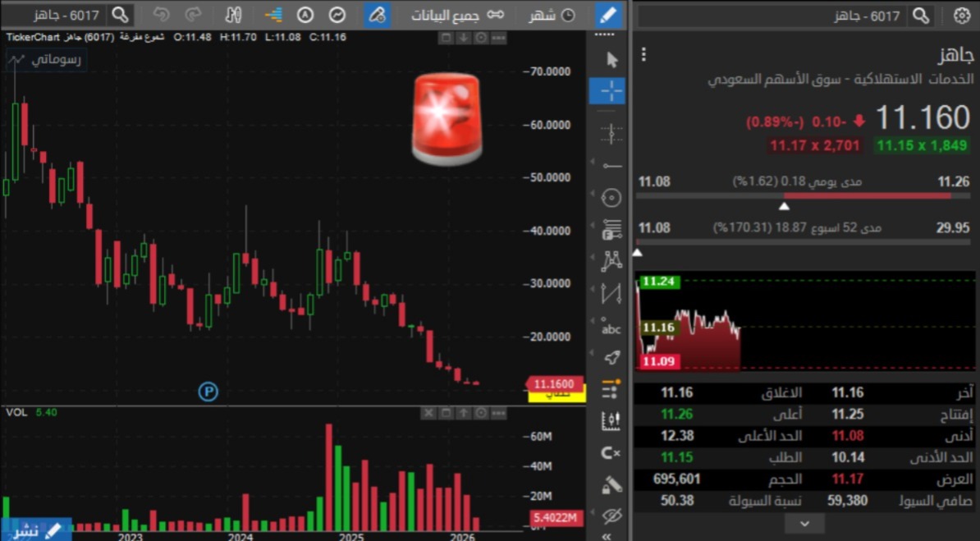The height and width of the screenshot is (541, 980).
Task: Move VOL panel up with arrow icon
Action: point(463,413)
